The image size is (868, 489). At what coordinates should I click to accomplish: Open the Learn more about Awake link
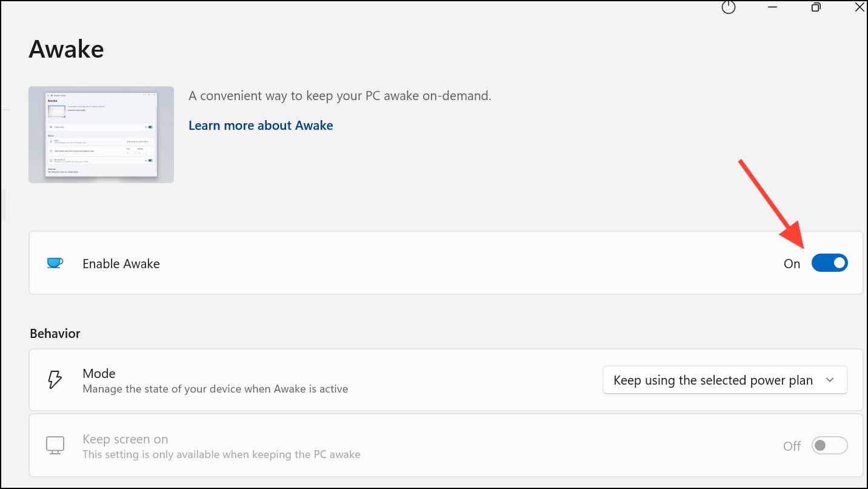(x=261, y=125)
